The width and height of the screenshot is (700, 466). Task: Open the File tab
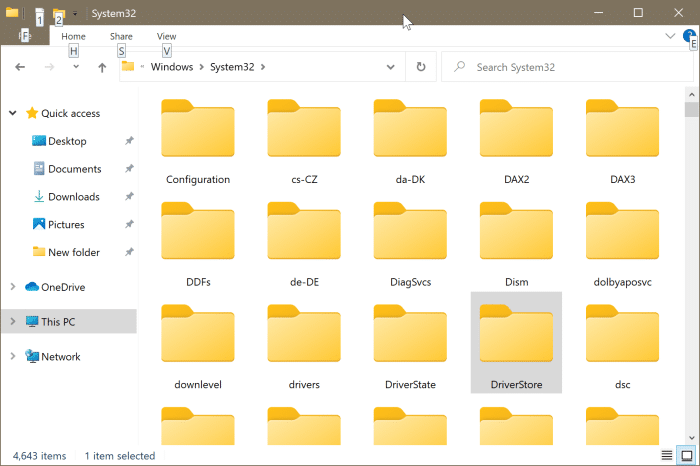coord(25,36)
